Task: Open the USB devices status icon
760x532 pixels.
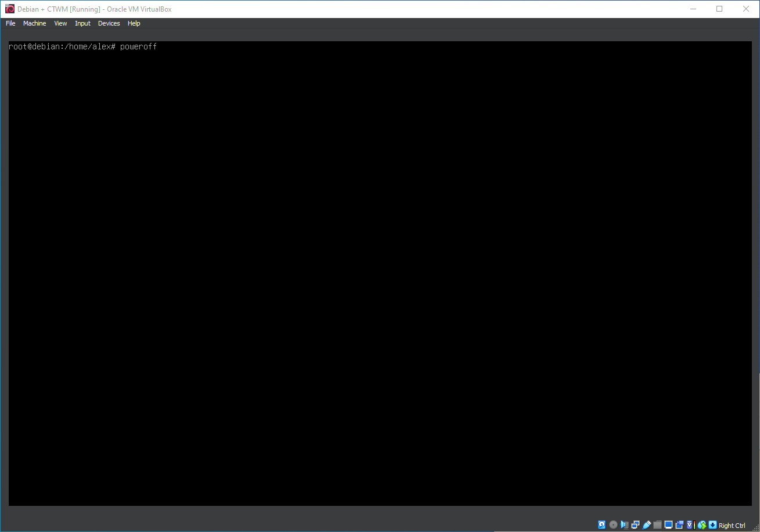Action: 646,525
